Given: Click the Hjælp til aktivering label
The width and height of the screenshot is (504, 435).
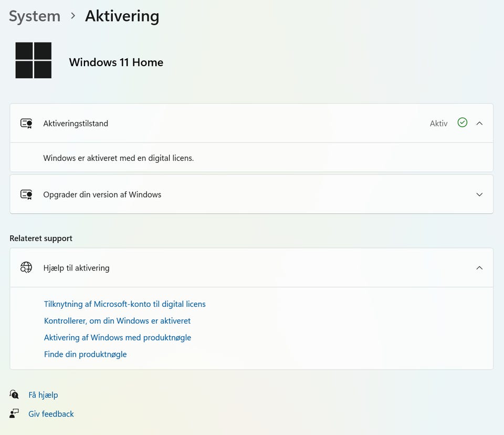Looking at the screenshot, I should coord(77,268).
